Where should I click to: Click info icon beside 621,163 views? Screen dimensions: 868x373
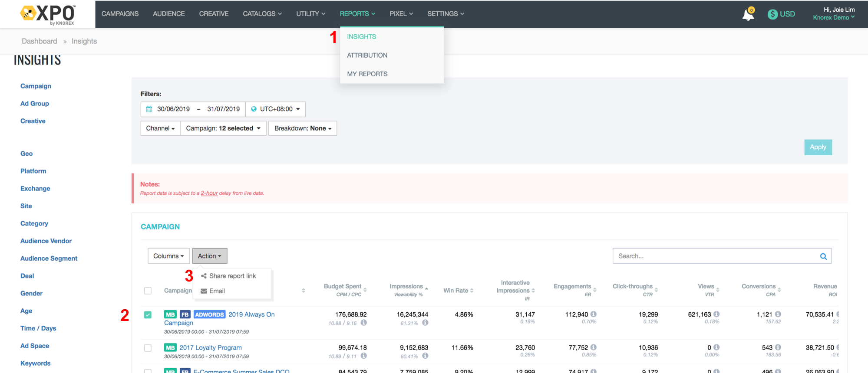[x=716, y=314]
